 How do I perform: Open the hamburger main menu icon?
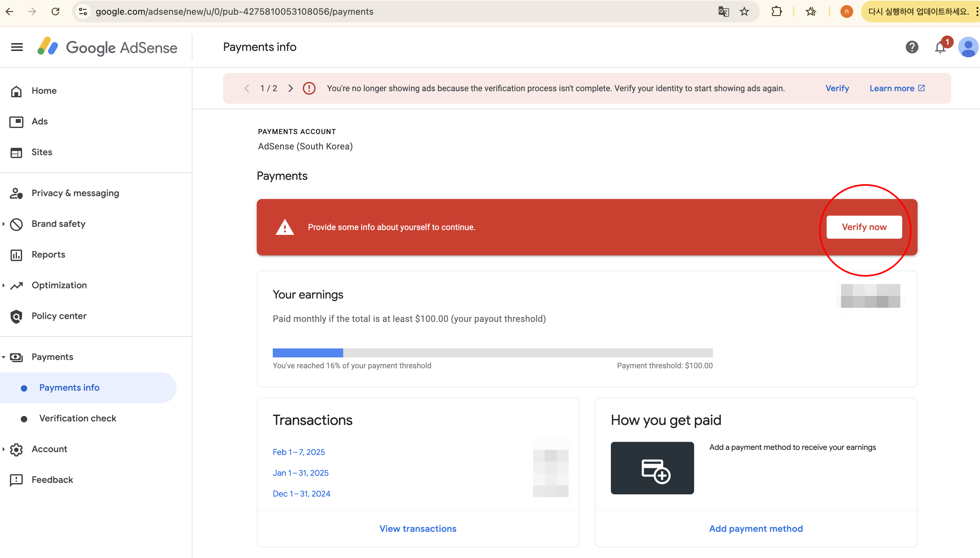click(17, 47)
